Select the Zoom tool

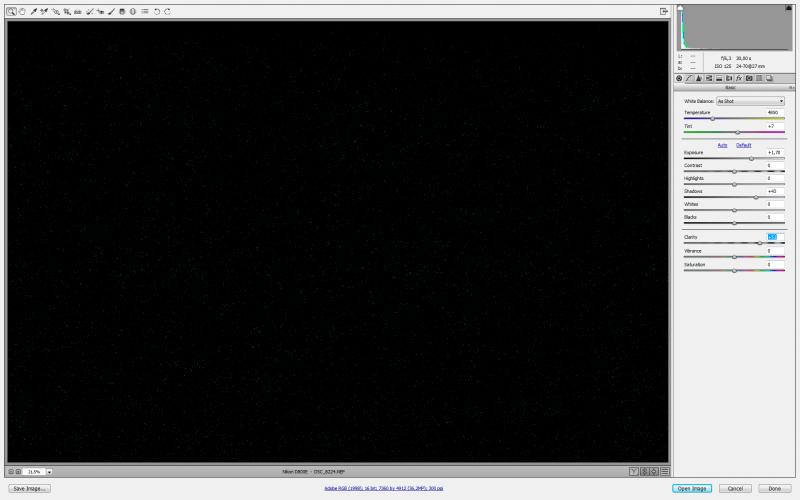pyautogui.click(x=11, y=11)
